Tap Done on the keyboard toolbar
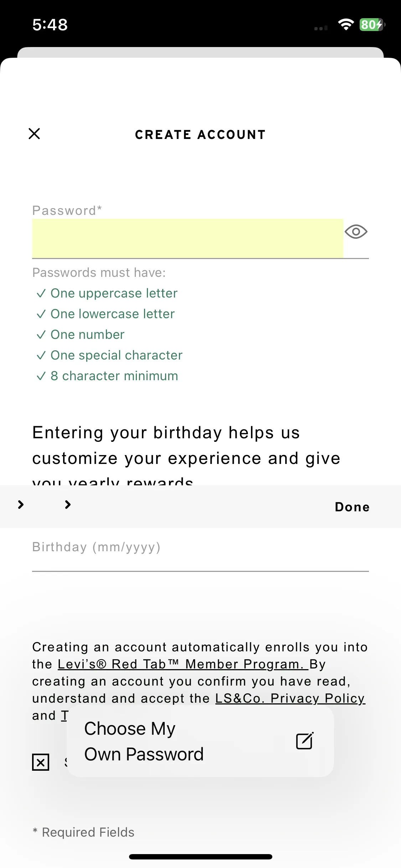 (x=352, y=507)
